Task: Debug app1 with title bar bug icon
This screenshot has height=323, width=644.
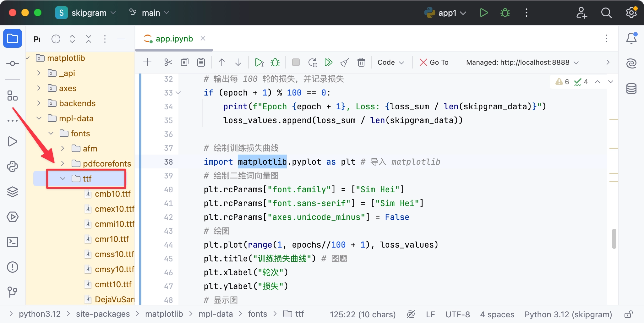Action: 505,13
